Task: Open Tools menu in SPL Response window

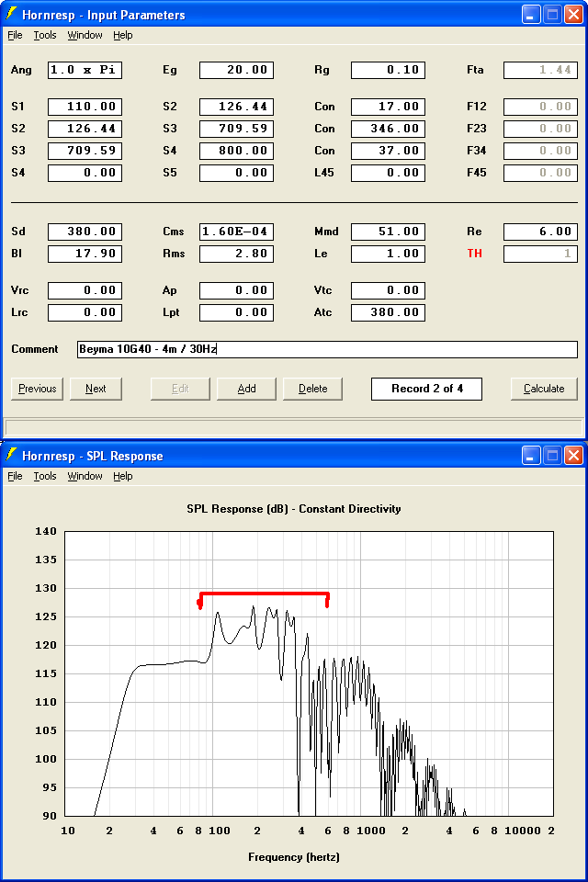Action: (45, 476)
